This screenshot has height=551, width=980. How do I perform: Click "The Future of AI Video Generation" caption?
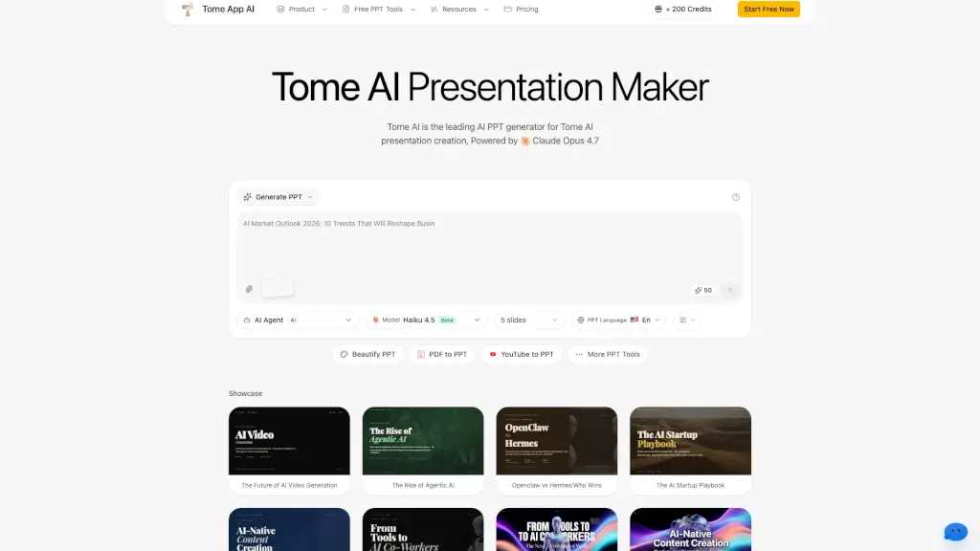tap(289, 485)
